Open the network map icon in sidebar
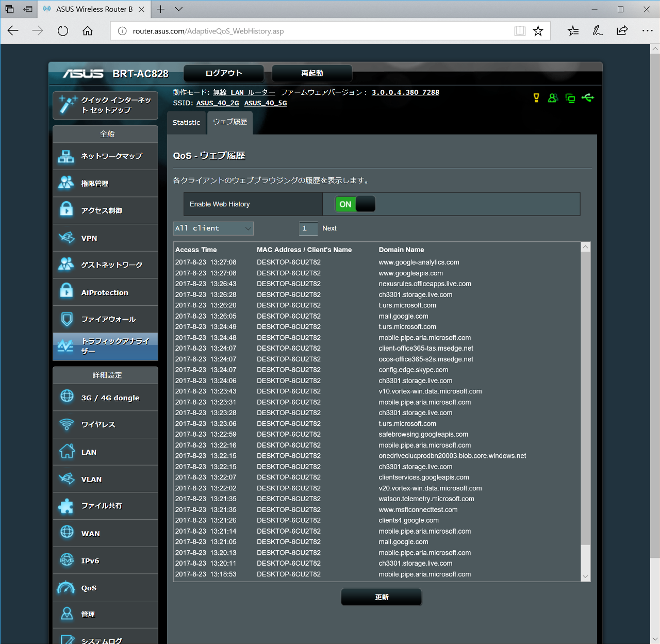Screen dimensions: 660x644 (x=66, y=156)
